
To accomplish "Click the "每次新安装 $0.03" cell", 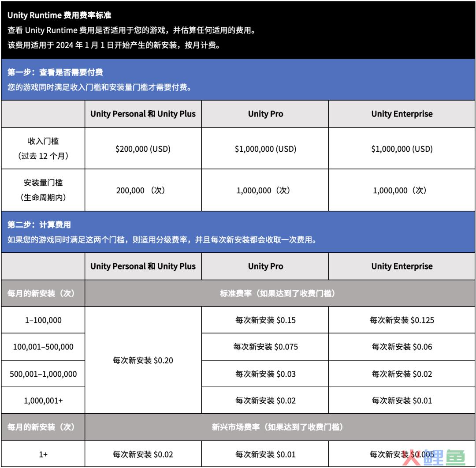I will point(265,374).
